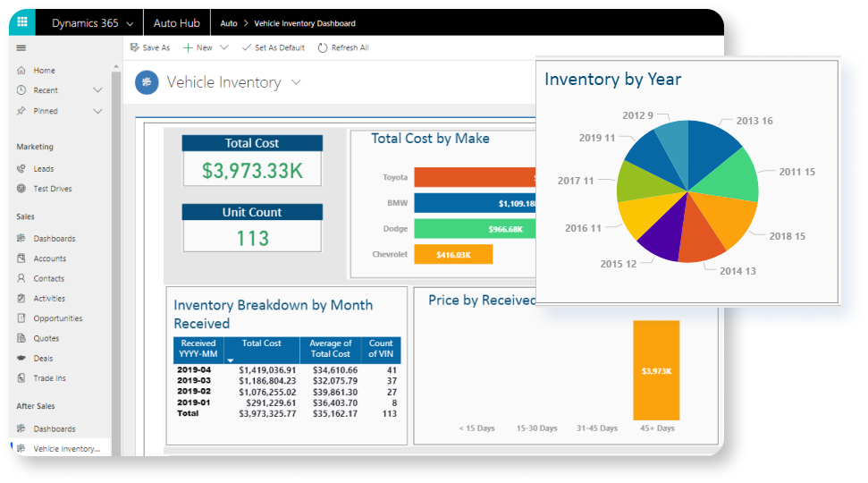868x483 pixels.
Task: Click Auto Hub in the top bar
Action: 177,23
